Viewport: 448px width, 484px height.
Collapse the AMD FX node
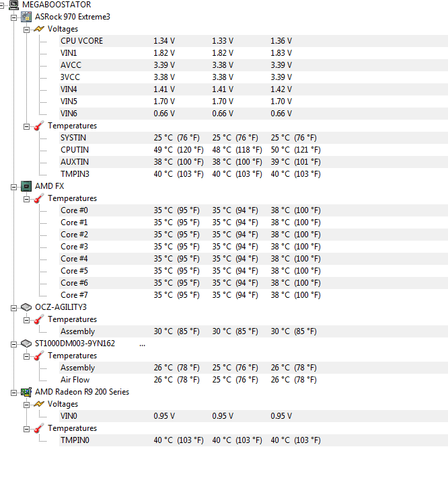[14, 188]
